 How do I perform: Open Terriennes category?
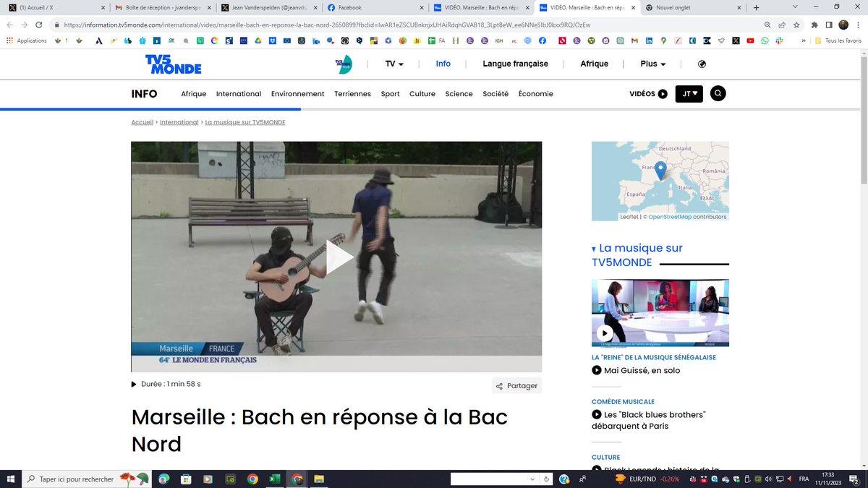(x=353, y=94)
